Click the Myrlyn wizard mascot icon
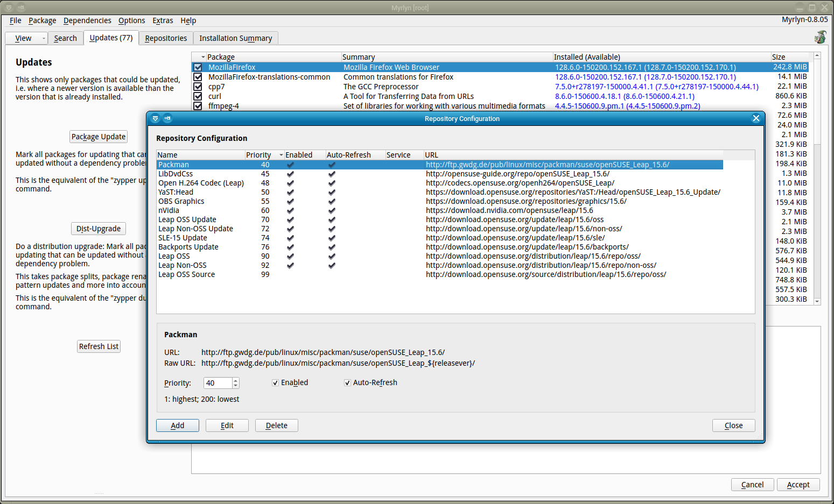834x504 pixels. click(x=820, y=37)
